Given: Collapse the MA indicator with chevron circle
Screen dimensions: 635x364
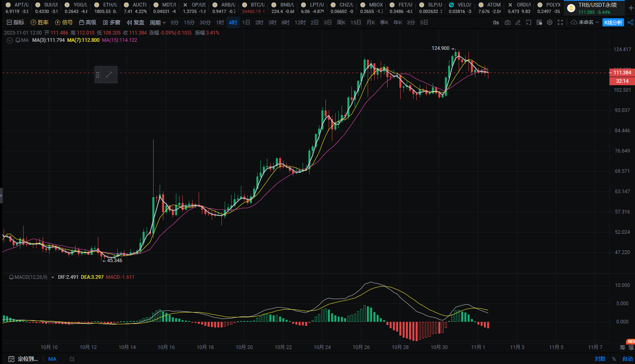Looking at the screenshot, I should tap(9, 40).
